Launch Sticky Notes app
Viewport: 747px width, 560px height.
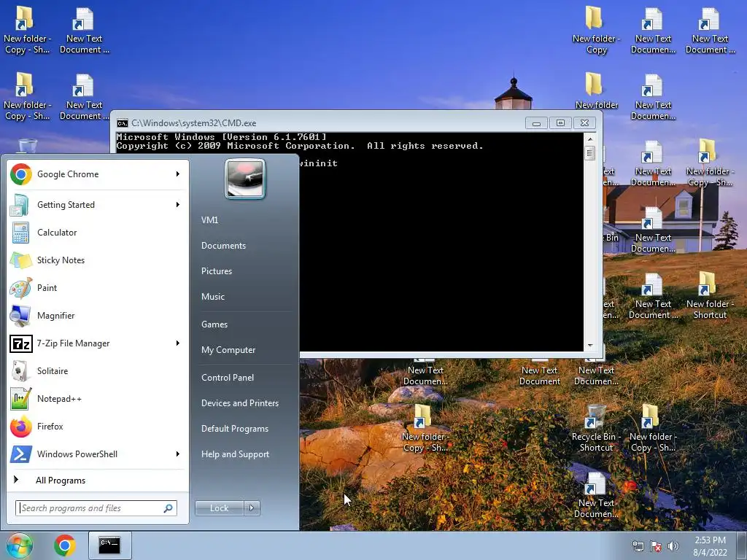pyautogui.click(x=97, y=260)
